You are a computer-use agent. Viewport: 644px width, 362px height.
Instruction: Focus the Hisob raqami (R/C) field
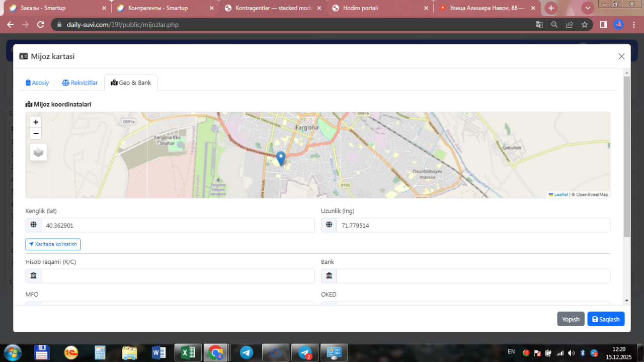pyautogui.click(x=177, y=276)
